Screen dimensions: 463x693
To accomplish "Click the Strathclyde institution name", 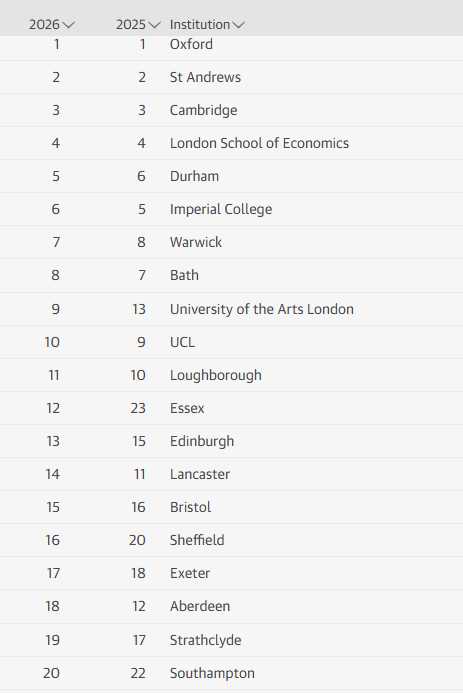I will coord(206,640).
